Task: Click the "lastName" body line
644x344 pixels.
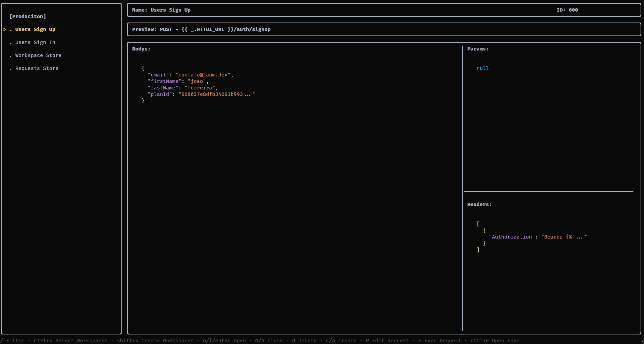Action: coord(183,88)
